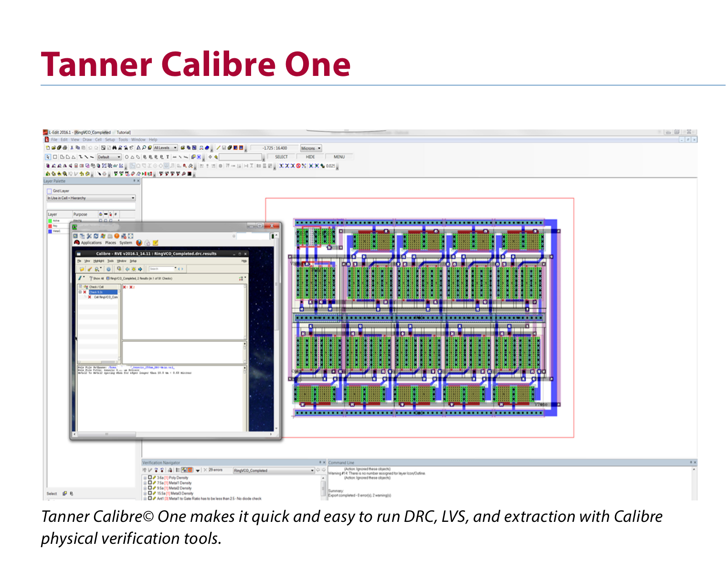Open the Applications menu in Linux panel

pos(91,243)
